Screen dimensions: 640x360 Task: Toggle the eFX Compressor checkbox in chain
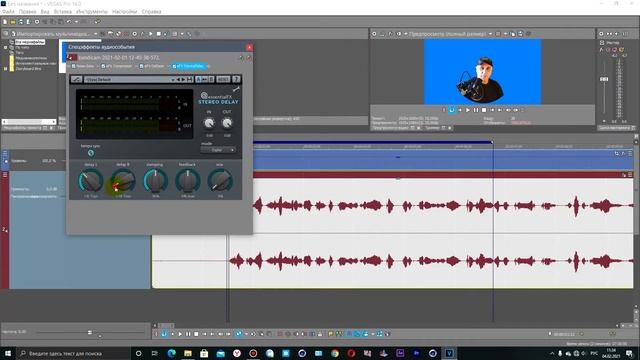pyautogui.click(x=103, y=66)
